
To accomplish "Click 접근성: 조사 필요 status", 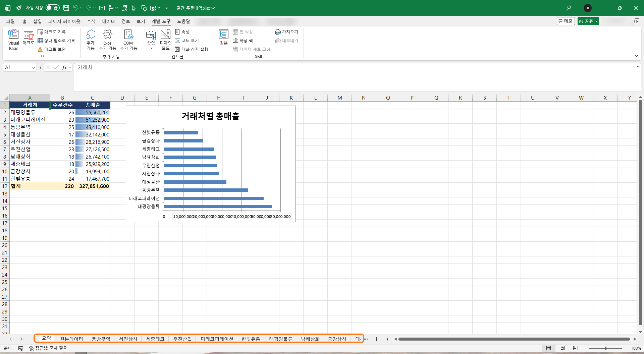I will 48,348.
